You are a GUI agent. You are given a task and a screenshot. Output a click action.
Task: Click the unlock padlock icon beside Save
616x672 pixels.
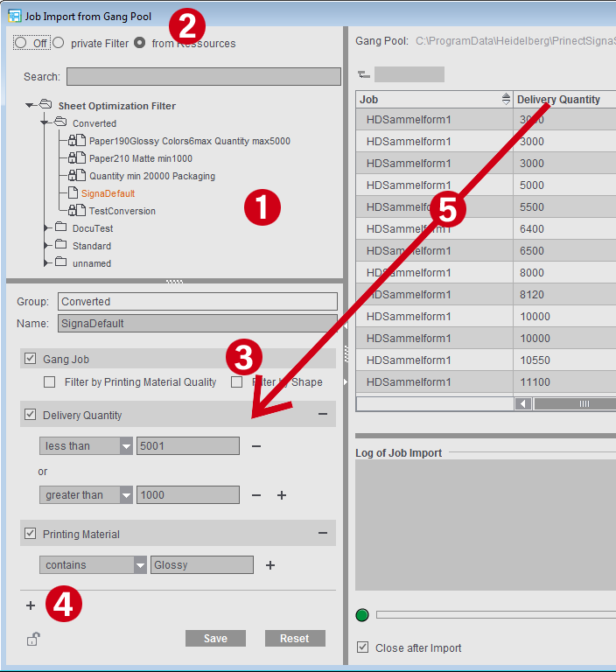pos(31,640)
